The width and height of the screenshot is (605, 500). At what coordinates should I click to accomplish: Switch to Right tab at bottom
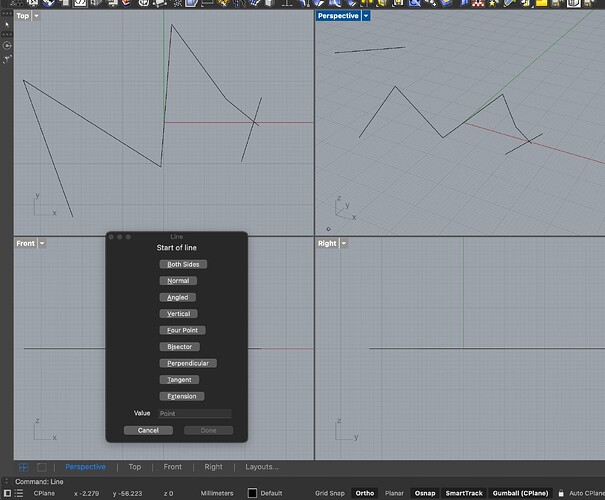pos(213,467)
